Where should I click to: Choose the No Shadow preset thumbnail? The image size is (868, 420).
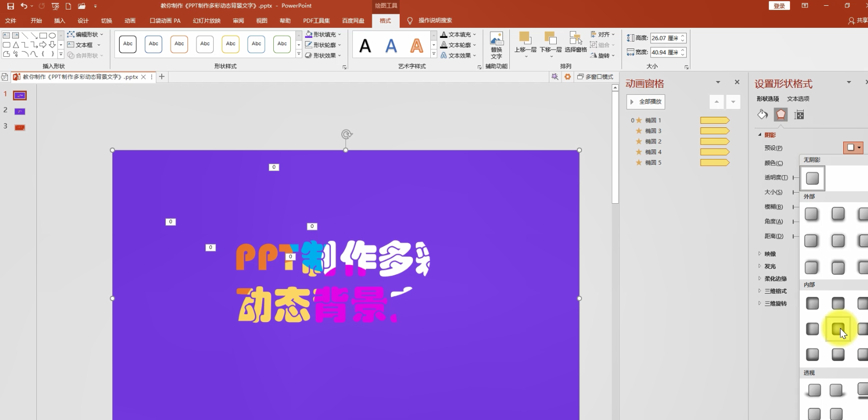tap(813, 178)
